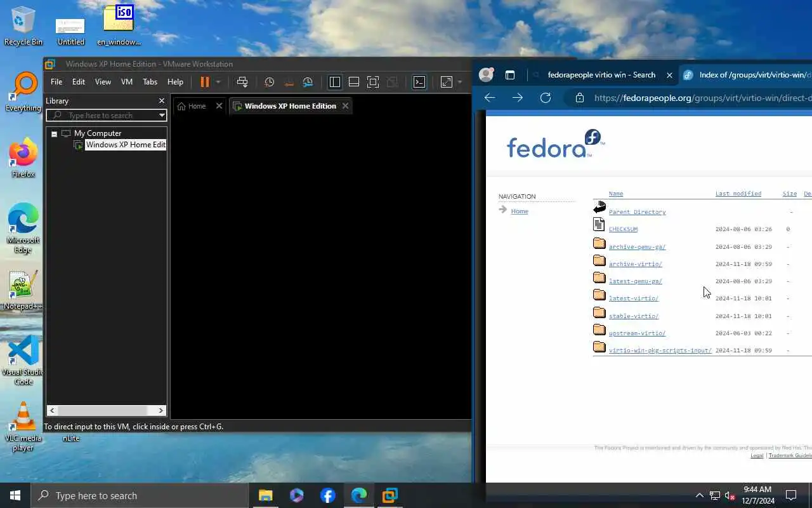Close the fedorapeople virtio win Search tab
The width and height of the screenshot is (812, 508).
coord(669,75)
